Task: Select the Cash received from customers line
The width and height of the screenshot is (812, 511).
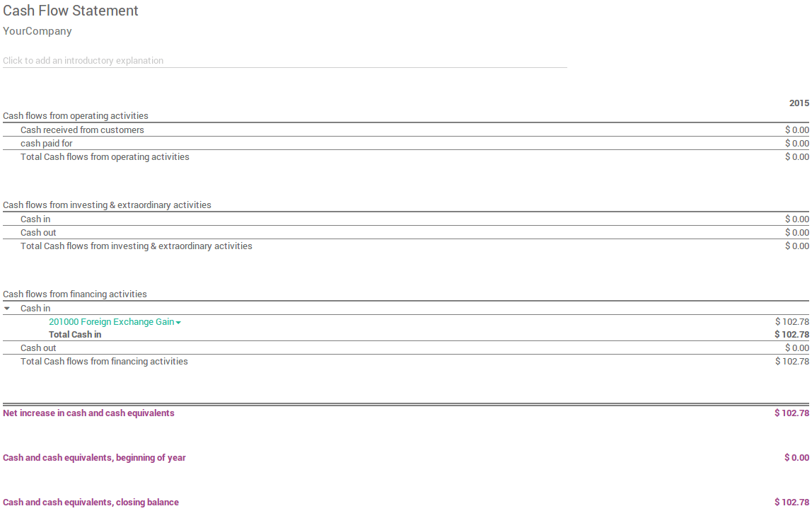Action: (82, 130)
